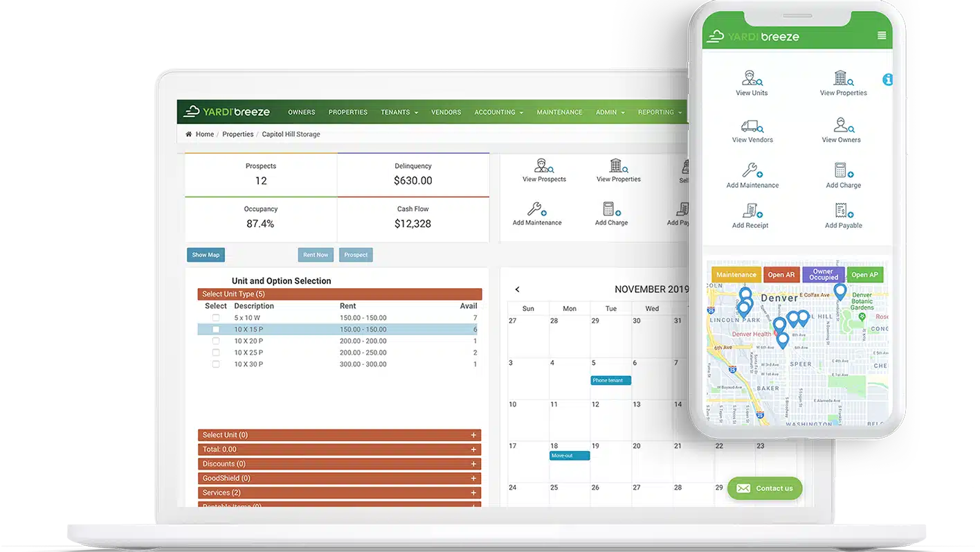980x552 pixels.
Task: Open View Units icon on phone
Action: point(752,78)
